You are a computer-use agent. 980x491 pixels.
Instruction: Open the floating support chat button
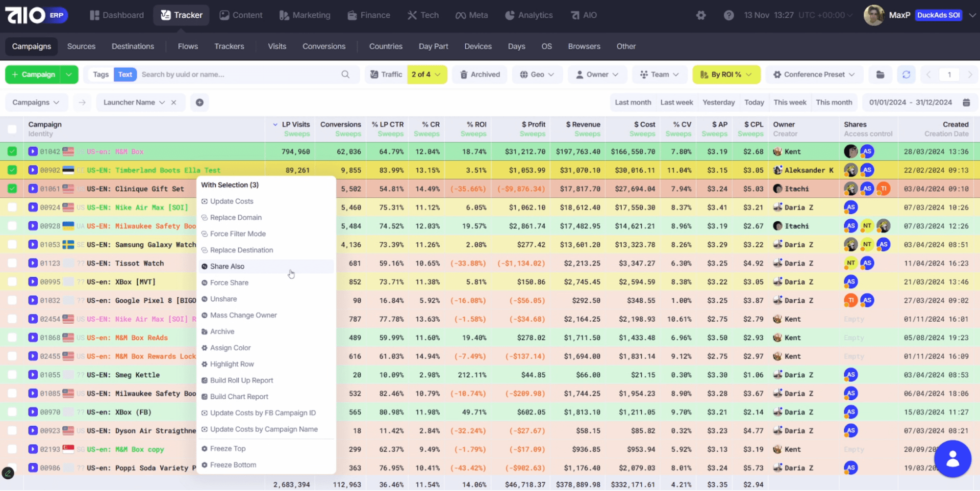[x=952, y=459]
